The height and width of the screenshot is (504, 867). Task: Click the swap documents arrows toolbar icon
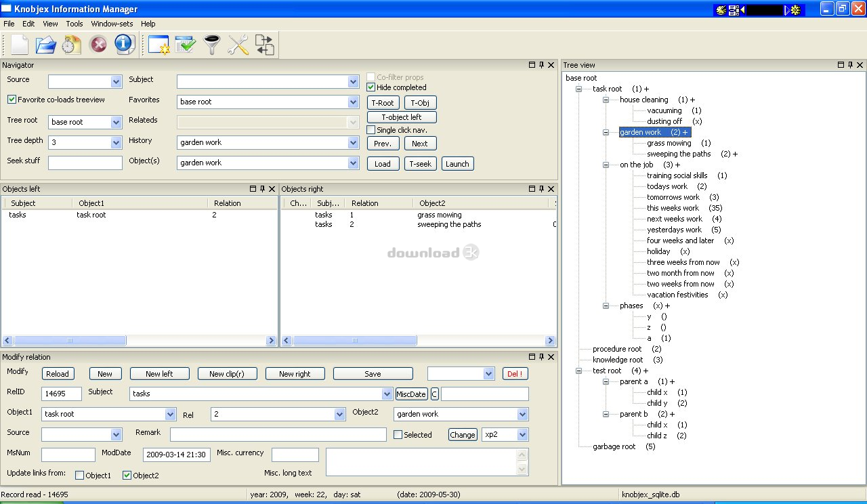tap(264, 45)
